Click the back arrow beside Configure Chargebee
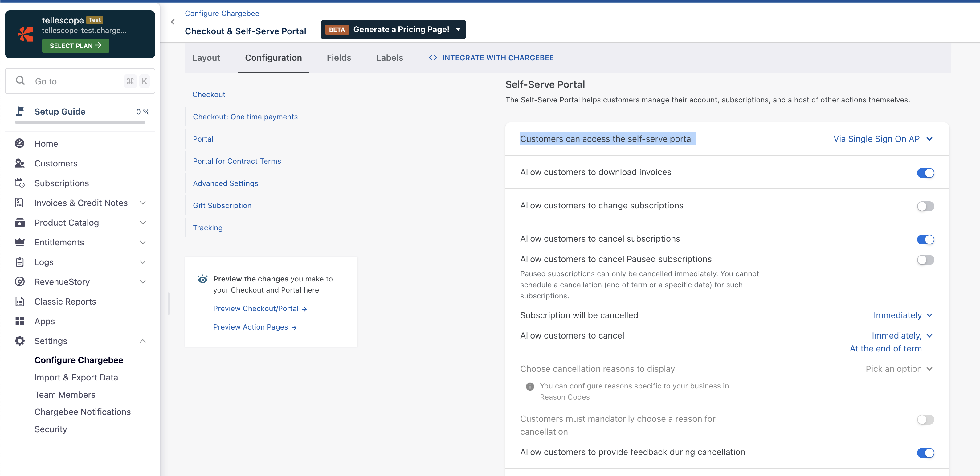The image size is (980, 476). coord(173,22)
